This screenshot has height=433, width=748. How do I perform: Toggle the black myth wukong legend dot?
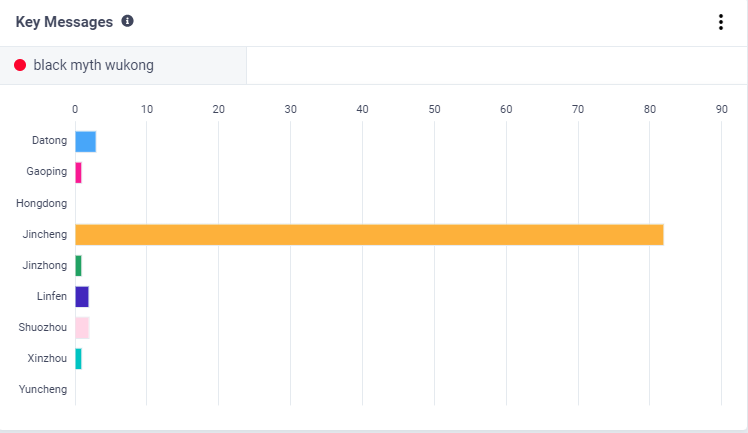coord(20,65)
